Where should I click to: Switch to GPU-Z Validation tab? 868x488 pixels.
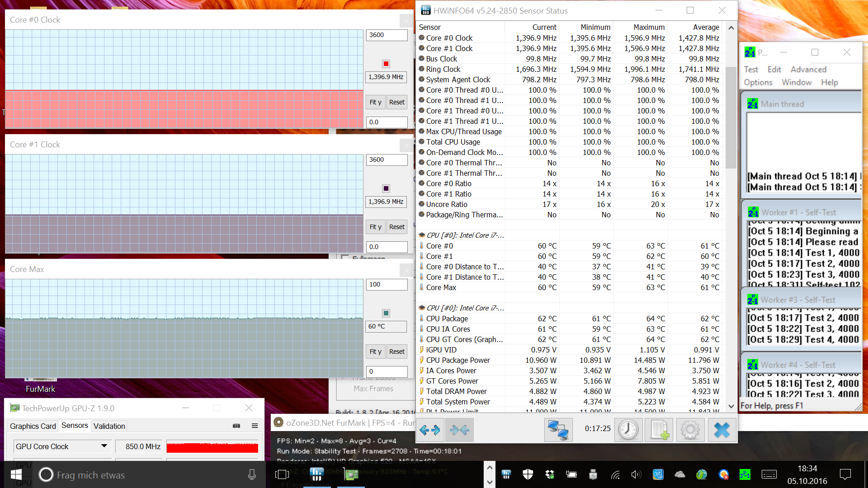[x=109, y=426]
